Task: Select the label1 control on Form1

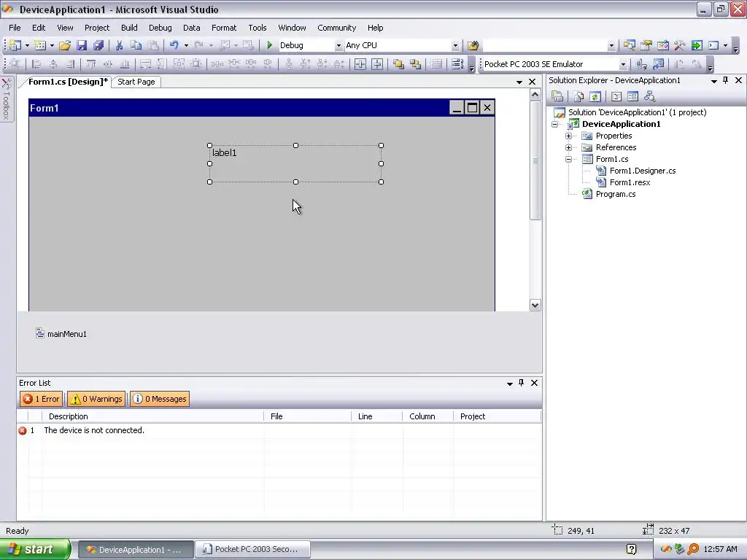Action: pyautogui.click(x=295, y=163)
